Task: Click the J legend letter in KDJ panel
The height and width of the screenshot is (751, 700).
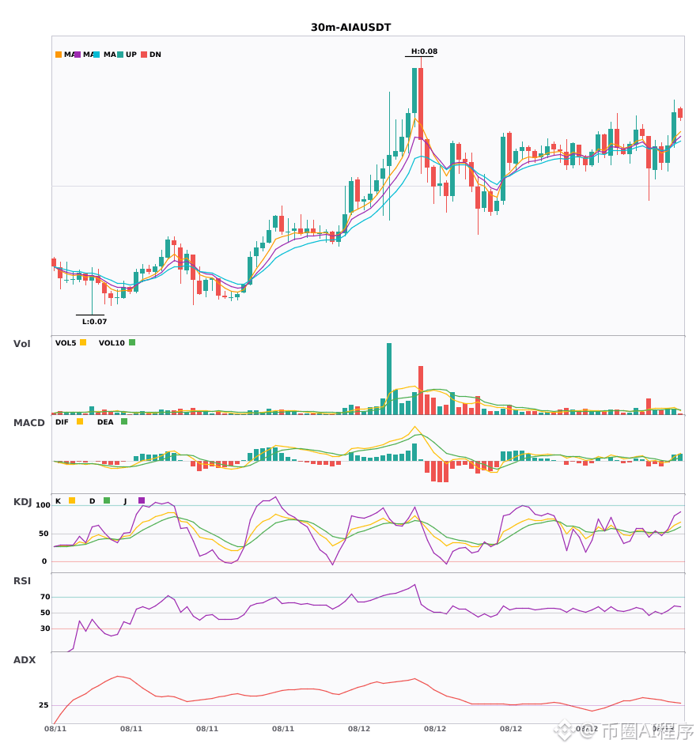Action: click(x=125, y=501)
